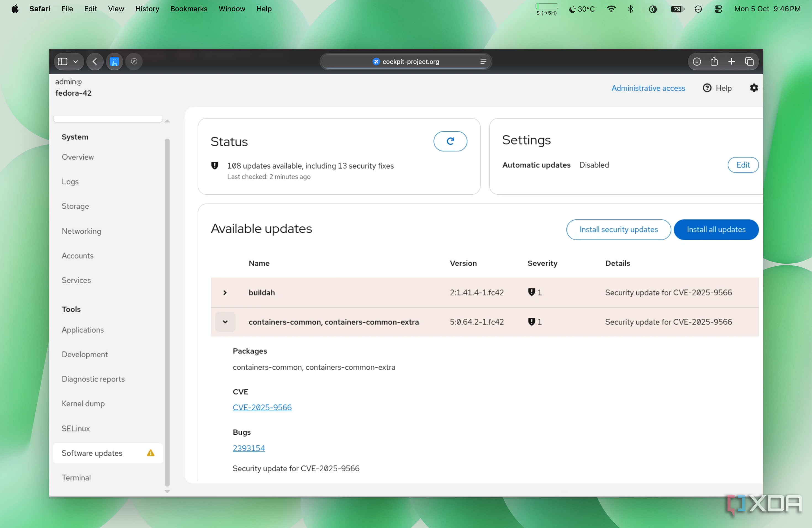Open Cockpit session gear settings
The height and width of the screenshot is (528, 812).
click(x=754, y=88)
